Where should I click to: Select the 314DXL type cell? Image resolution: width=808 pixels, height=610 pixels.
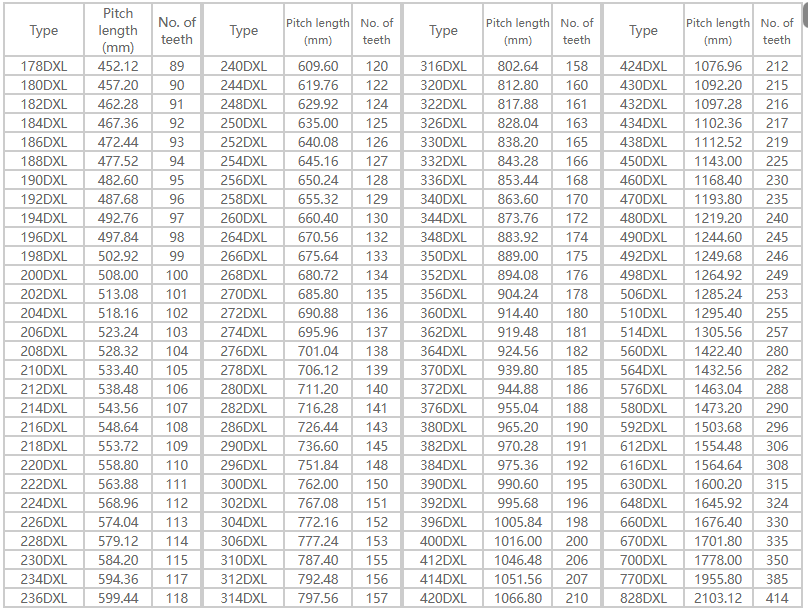pyautogui.click(x=244, y=598)
